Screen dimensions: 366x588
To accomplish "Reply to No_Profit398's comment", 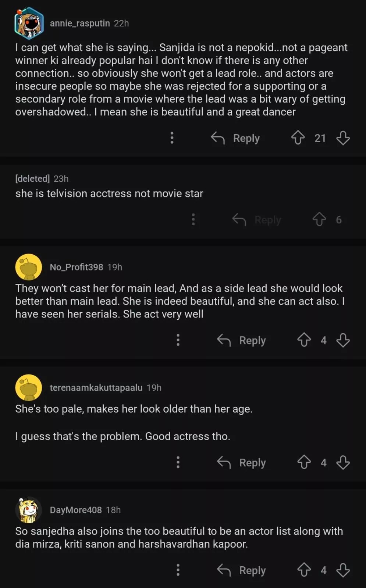I will (242, 340).
